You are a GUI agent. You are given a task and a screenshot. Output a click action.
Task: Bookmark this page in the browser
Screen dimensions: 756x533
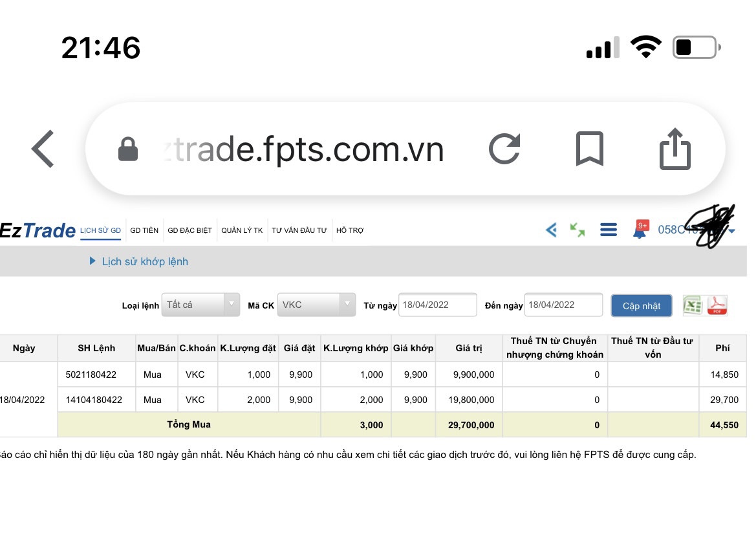click(x=589, y=149)
